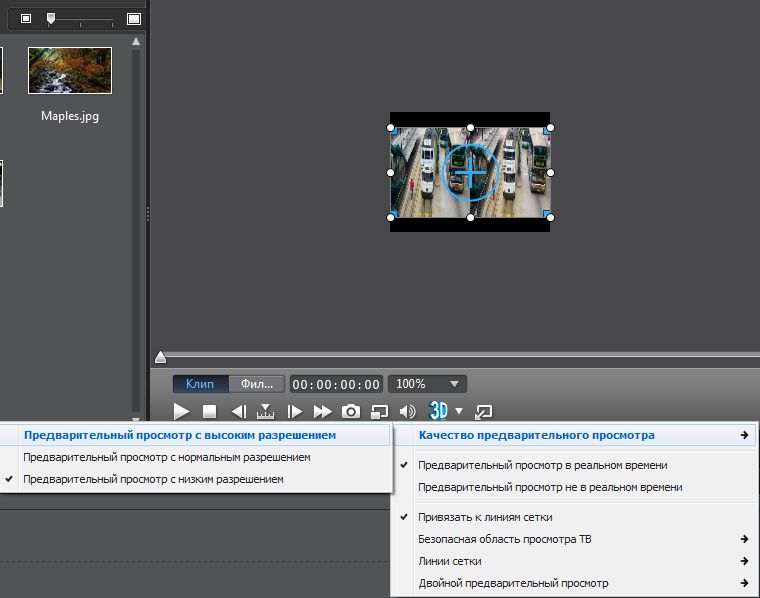Open the Maples.jpg thumbnail

pyautogui.click(x=70, y=70)
